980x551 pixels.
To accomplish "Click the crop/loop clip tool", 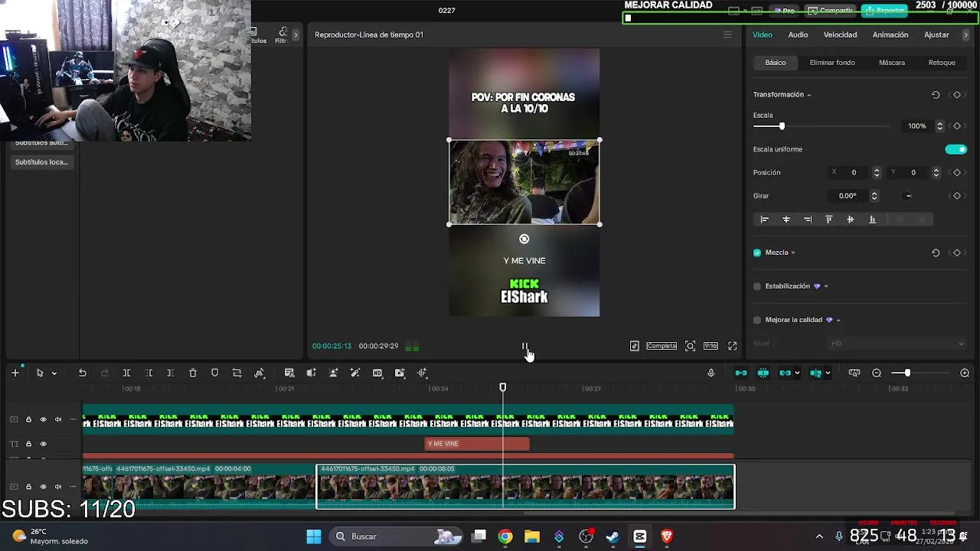I will point(237,373).
